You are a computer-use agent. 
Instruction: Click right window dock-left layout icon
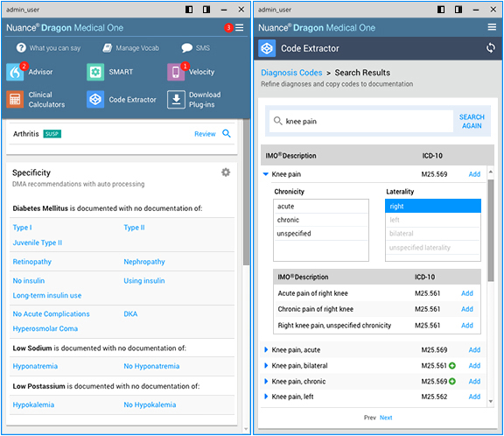(441, 10)
